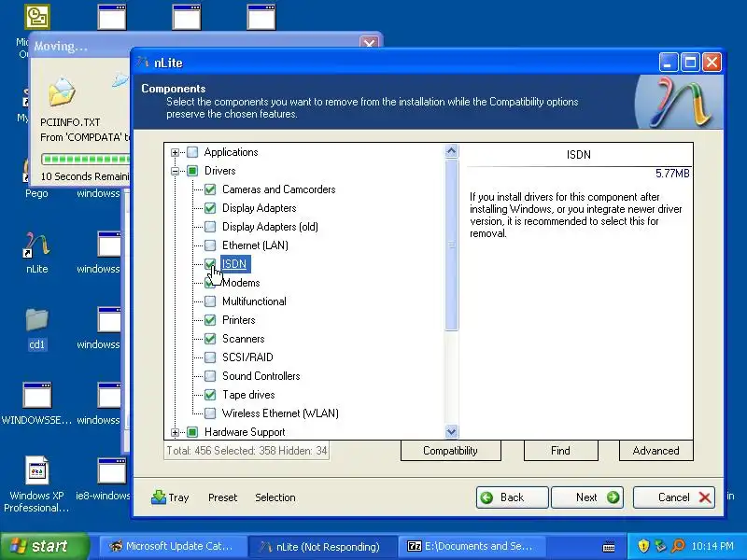This screenshot has width=747, height=560.
Task: Click the component list scrollbar thumb
Action: pos(451,245)
